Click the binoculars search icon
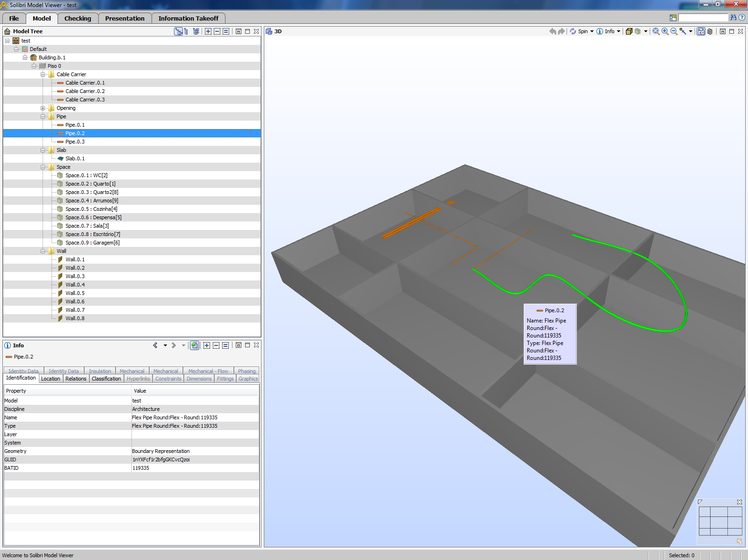 pyautogui.click(x=733, y=18)
